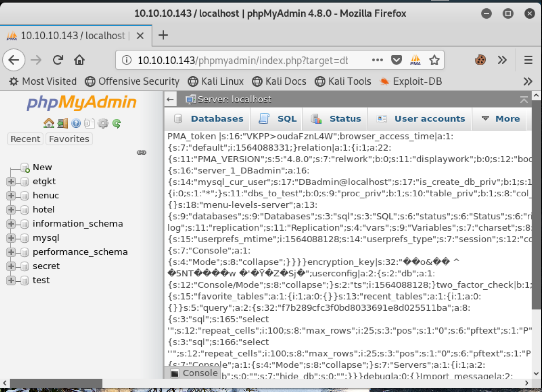Click the secret database cylinder icon
The height and width of the screenshot is (392, 542).
pyautogui.click(x=24, y=266)
